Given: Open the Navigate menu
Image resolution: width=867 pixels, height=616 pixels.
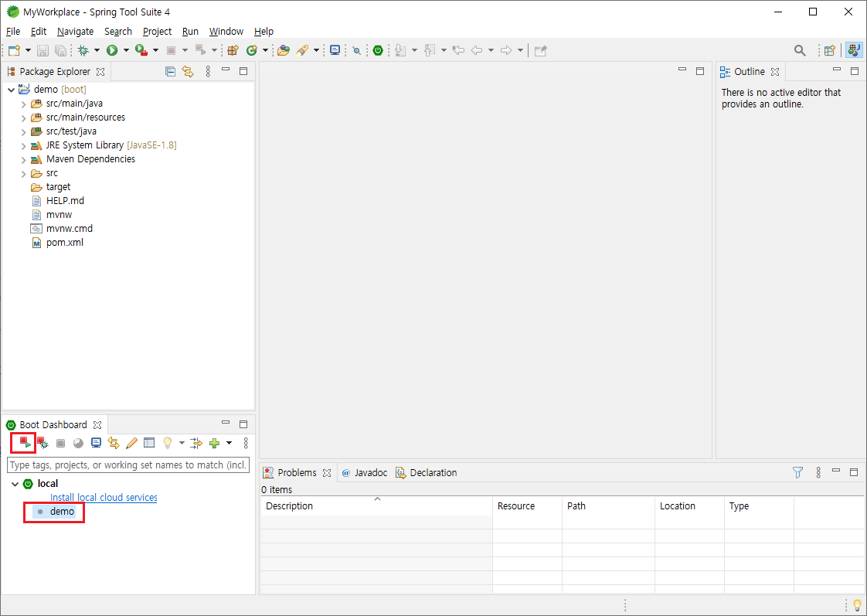Looking at the screenshot, I should (75, 32).
